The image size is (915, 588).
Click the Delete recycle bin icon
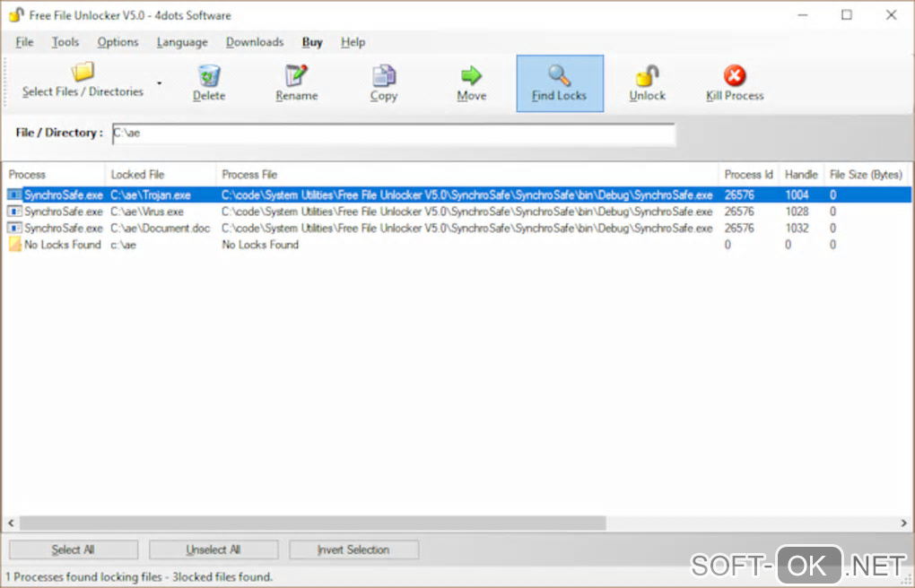tap(209, 75)
